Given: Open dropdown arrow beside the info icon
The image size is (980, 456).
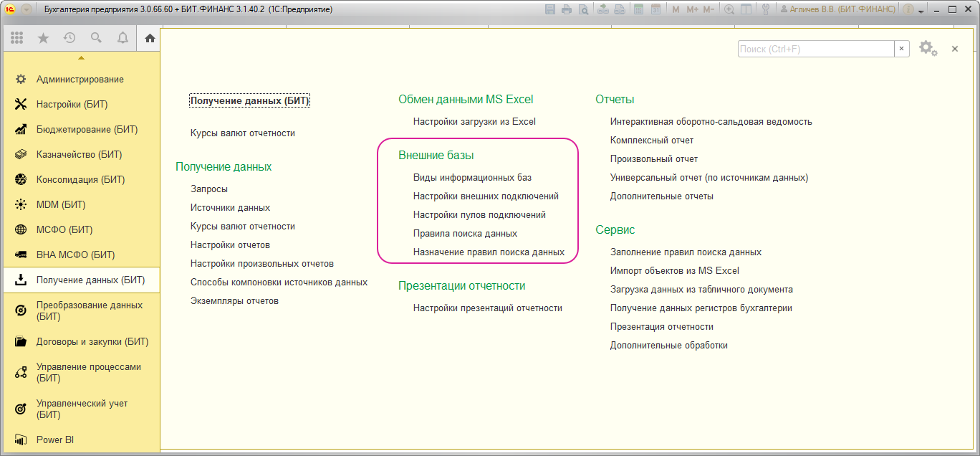Looking at the screenshot, I should [923, 9].
